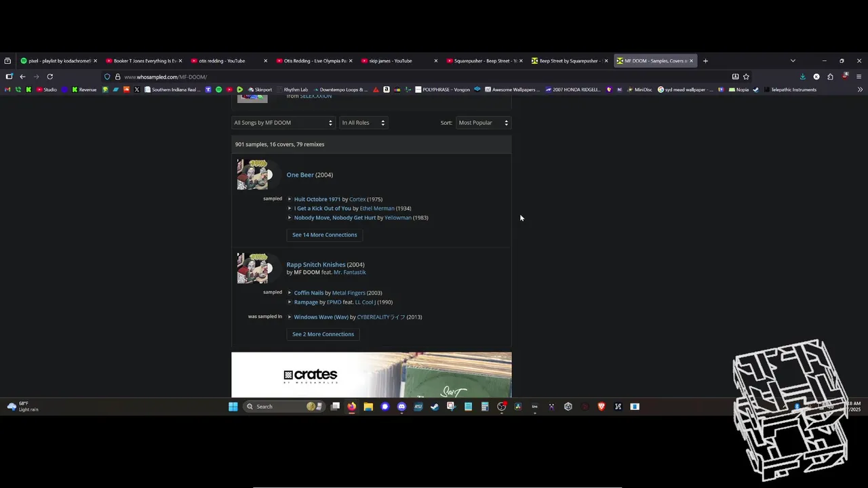Click the crates by WhoSampled banner
The width and height of the screenshot is (868, 488).
[x=372, y=375]
